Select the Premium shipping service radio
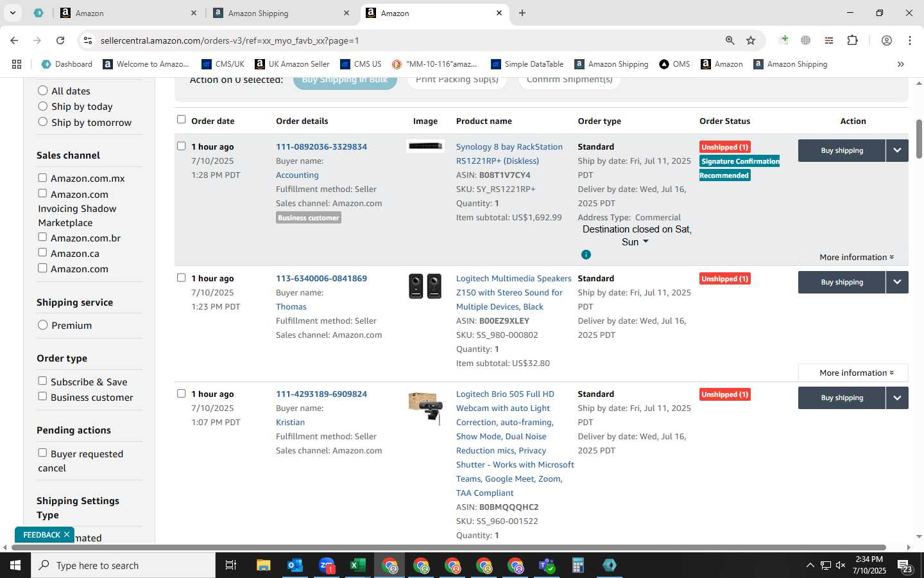The width and height of the screenshot is (924, 578). [x=43, y=325]
